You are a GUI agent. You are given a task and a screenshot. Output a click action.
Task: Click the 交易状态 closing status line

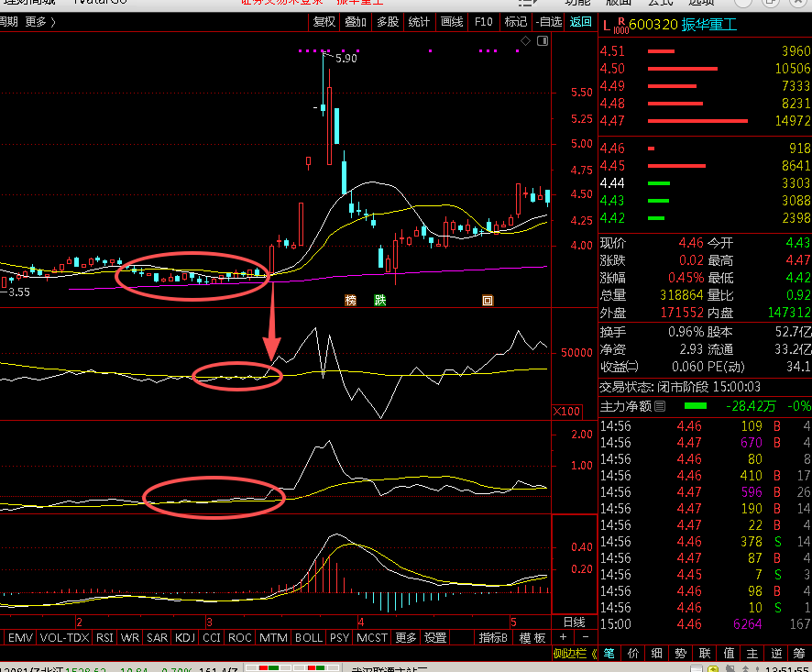pos(679,387)
